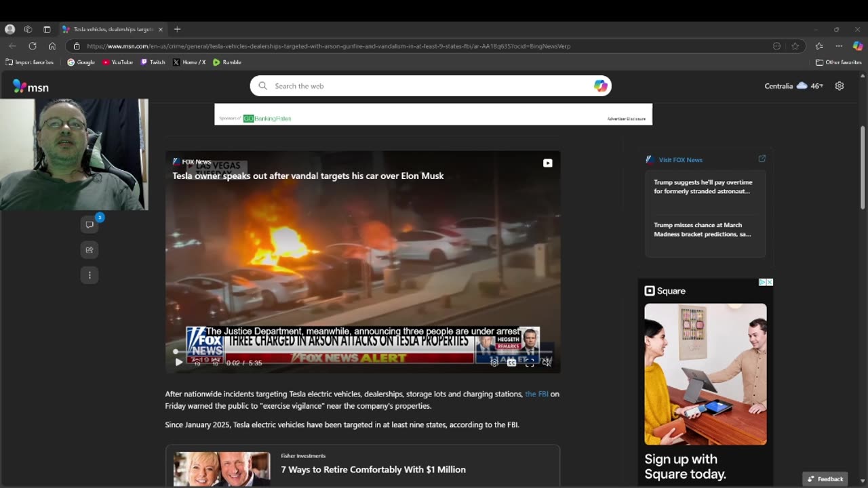This screenshot has width=868, height=488.
Task: Open a new browser tab
Action: pyautogui.click(x=177, y=29)
